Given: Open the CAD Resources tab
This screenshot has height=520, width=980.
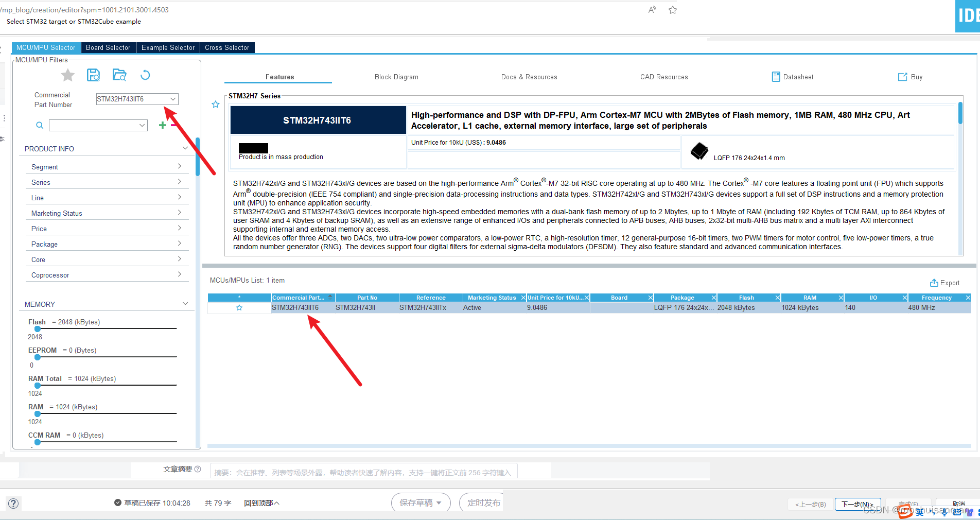Looking at the screenshot, I should 664,77.
